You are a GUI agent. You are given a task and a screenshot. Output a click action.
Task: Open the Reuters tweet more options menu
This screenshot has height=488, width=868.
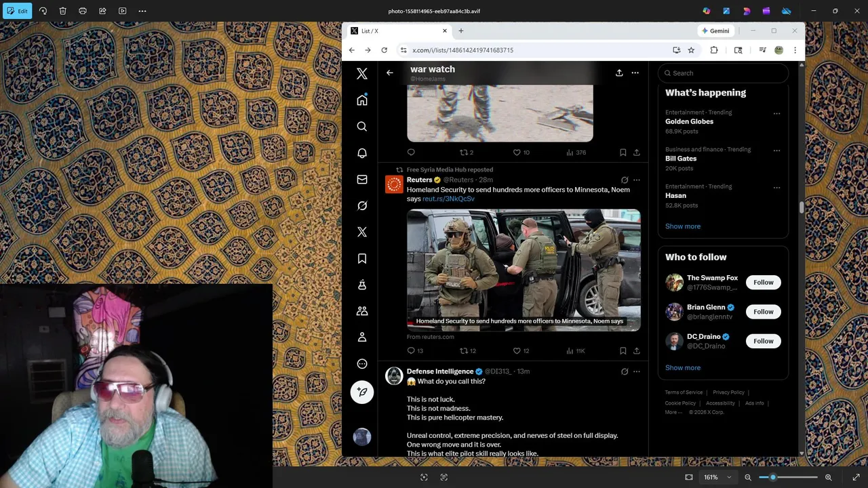coord(636,180)
